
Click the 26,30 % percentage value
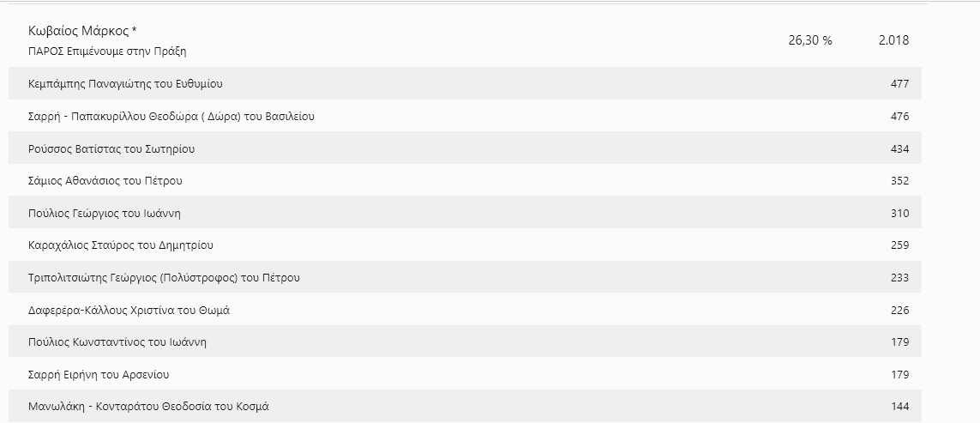pos(809,40)
